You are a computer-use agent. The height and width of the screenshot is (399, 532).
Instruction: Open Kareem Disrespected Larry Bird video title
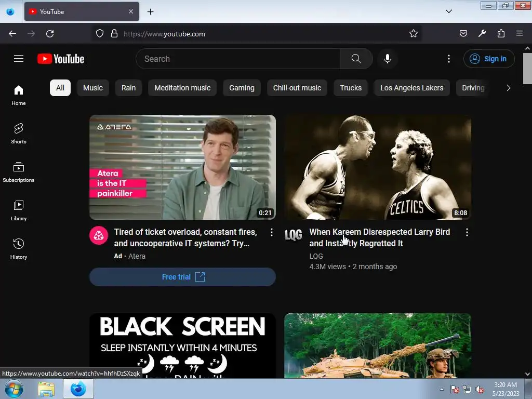[380, 237]
